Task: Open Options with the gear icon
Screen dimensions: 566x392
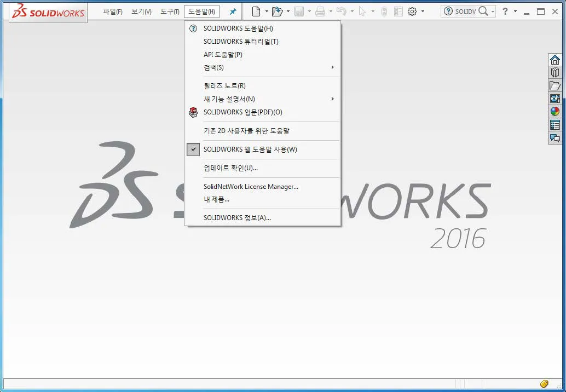Action: pos(412,12)
